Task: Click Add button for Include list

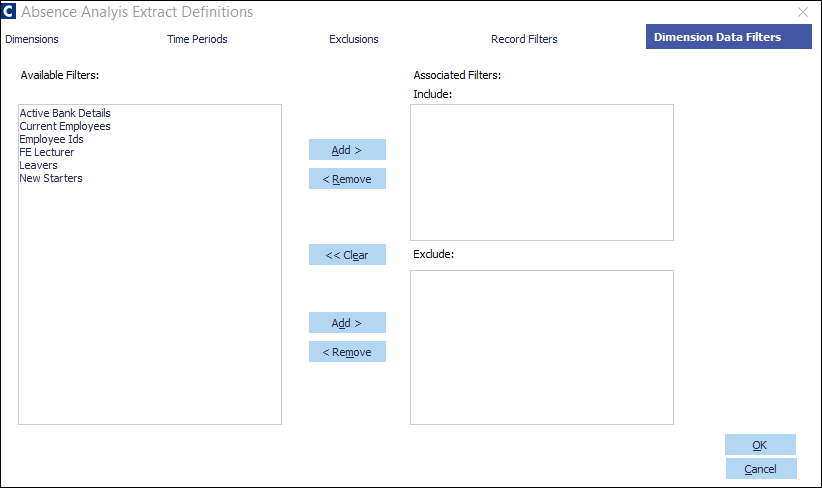Action: click(347, 150)
